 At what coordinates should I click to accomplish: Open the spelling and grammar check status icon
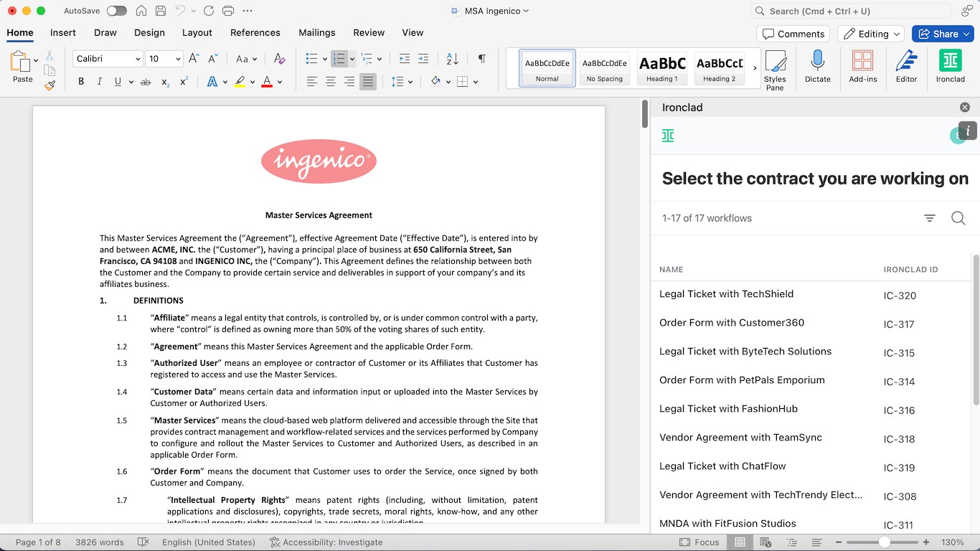(143, 542)
